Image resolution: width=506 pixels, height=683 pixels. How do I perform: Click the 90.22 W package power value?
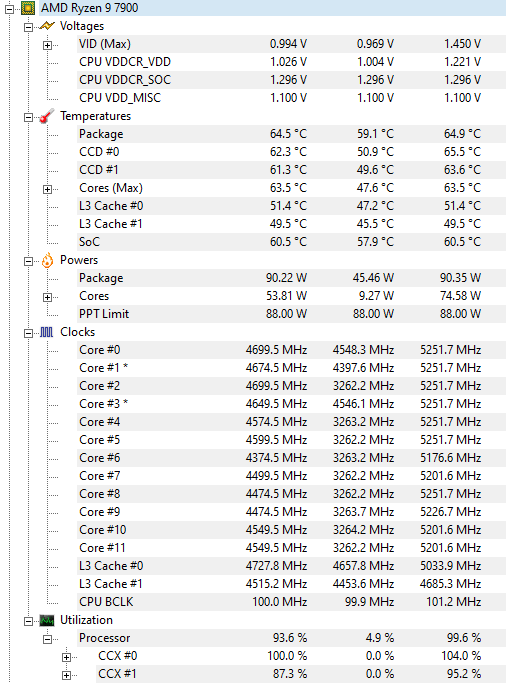[287, 277]
